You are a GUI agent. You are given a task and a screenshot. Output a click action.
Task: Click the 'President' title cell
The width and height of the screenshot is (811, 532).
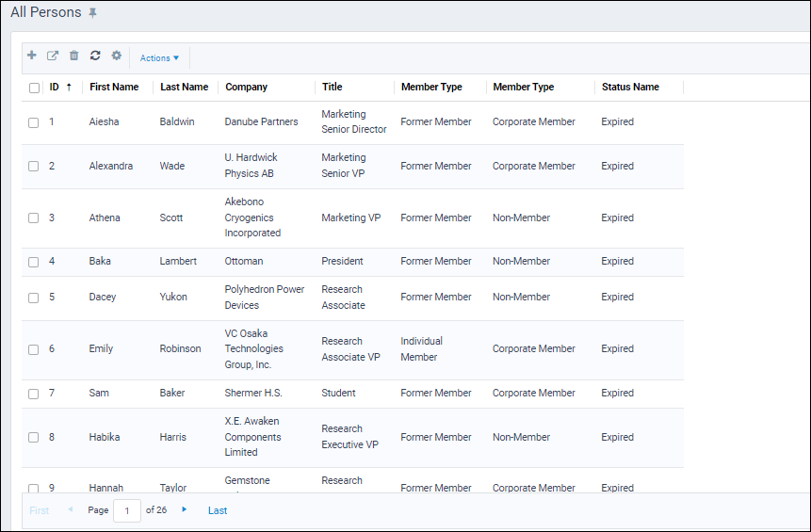[342, 261]
